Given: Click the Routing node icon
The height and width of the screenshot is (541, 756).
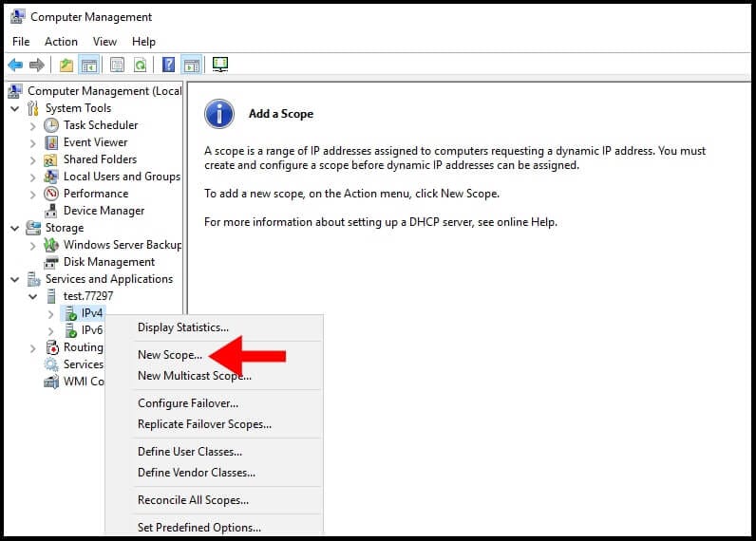Looking at the screenshot, I should coord(51,347).
